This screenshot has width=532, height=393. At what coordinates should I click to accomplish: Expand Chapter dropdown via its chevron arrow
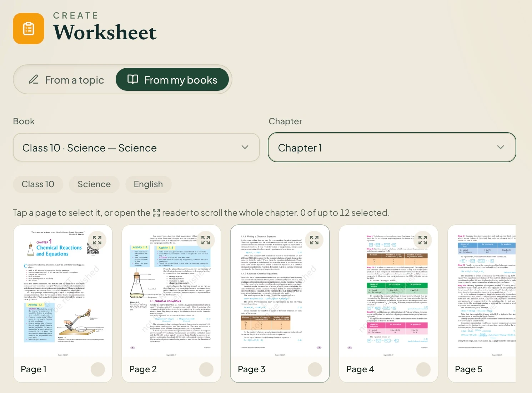[501, 147]
